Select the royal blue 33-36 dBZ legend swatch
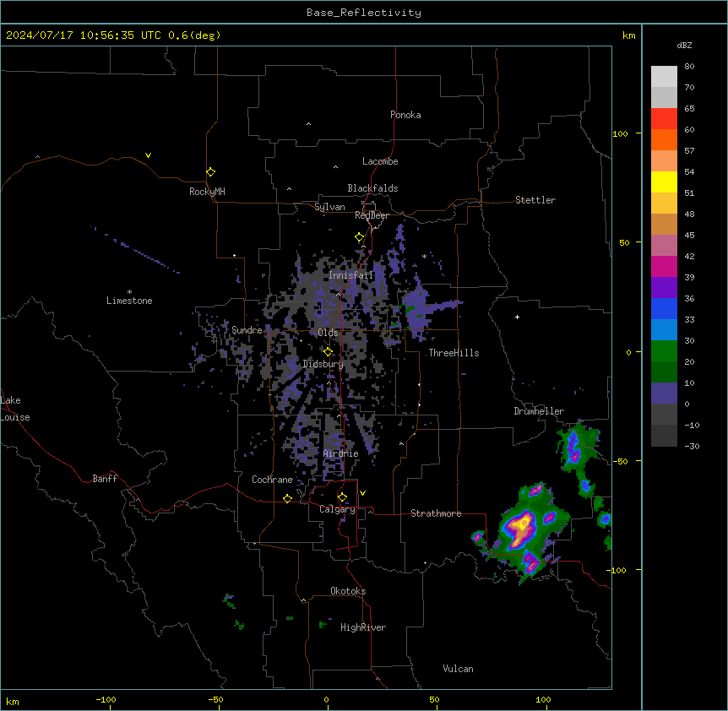The width and height of the screenshot is (728, 711). [664, 308]
